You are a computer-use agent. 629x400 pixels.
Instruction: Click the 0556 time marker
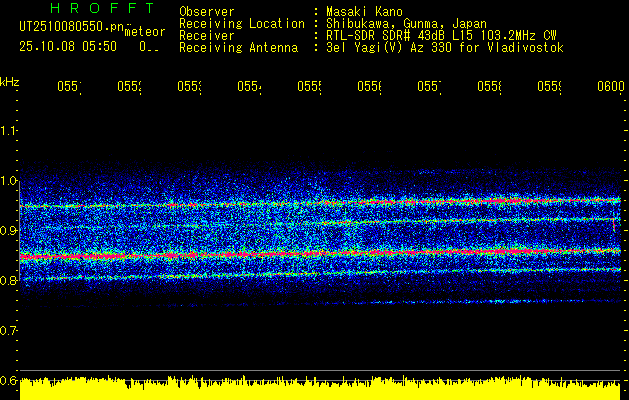tap(369, 87)
